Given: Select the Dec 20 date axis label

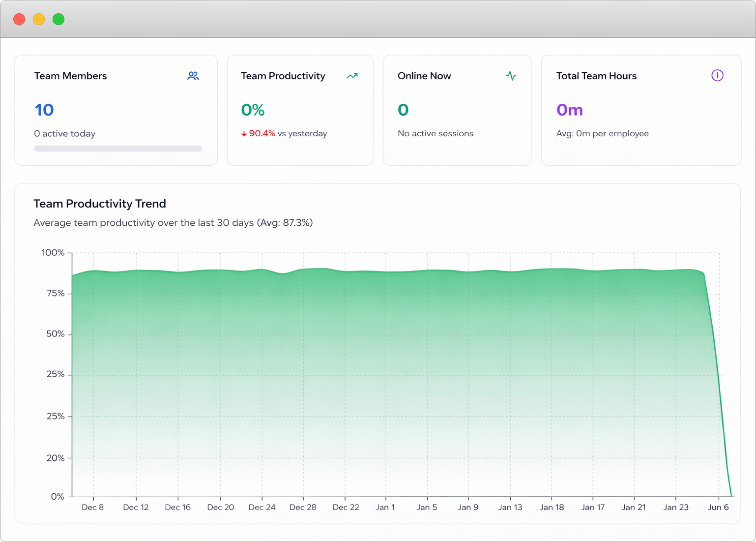Looking at the screenshot, I should pyautogui.click(x=220, y=507).
